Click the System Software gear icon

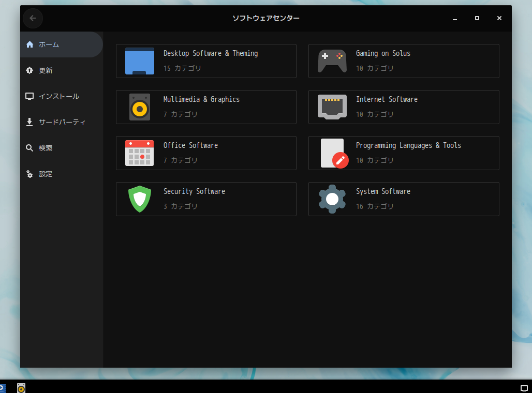coord(332,199)
